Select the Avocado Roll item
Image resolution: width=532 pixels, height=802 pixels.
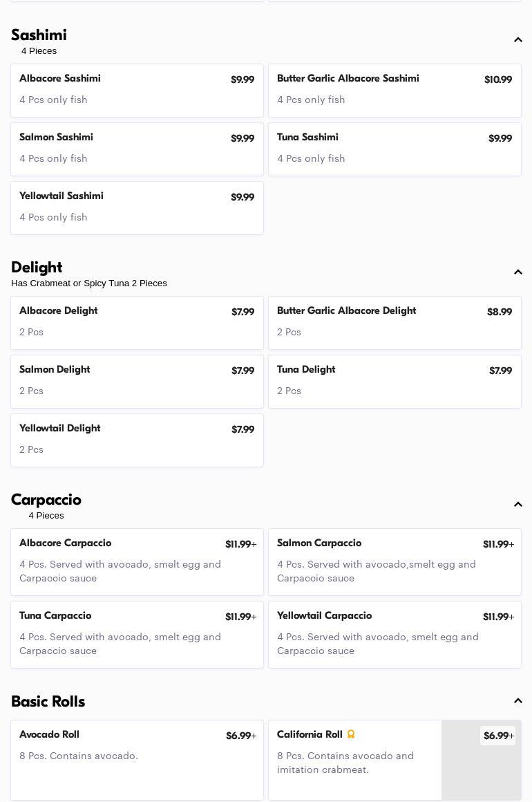(137, 760)
